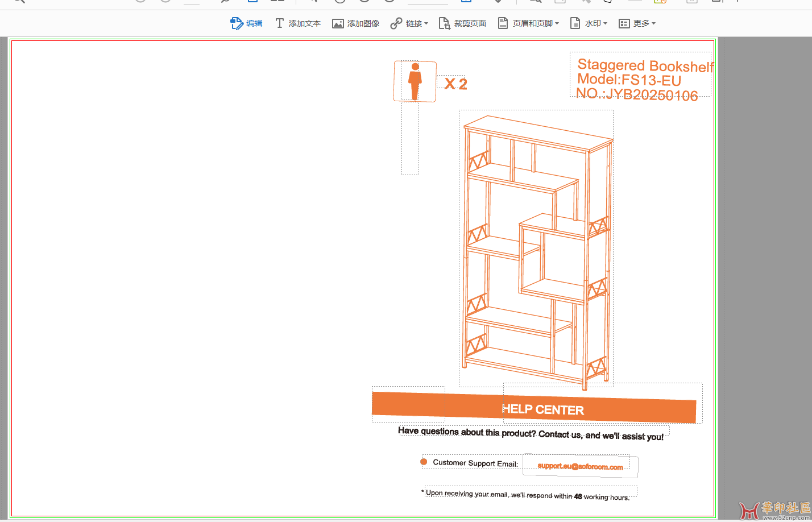The height and width of the screenshot is (522, 812).
Task: Select the orange person icon in document
Action: pyautogui.click(x=415, y=82)
